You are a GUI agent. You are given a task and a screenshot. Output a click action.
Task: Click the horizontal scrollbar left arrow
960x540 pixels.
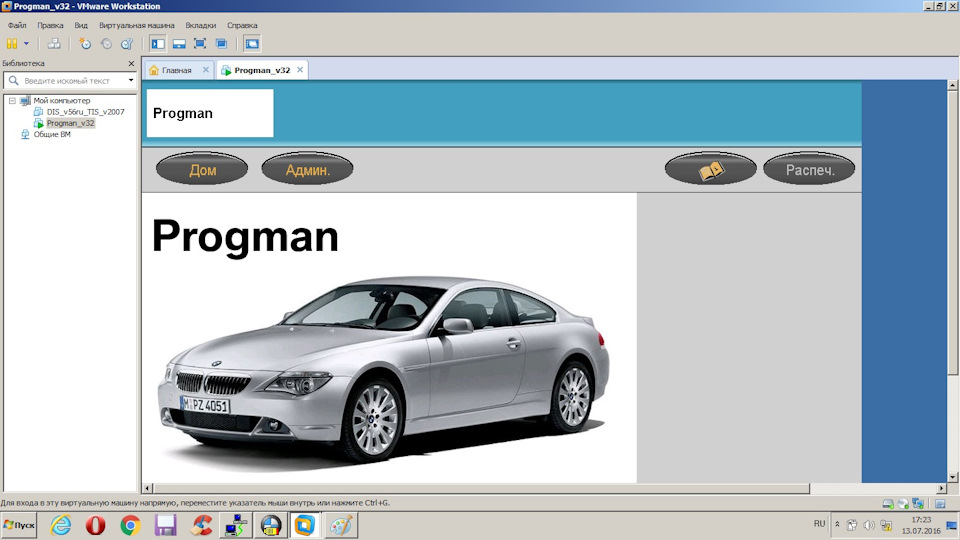click(x=148, y=489)
